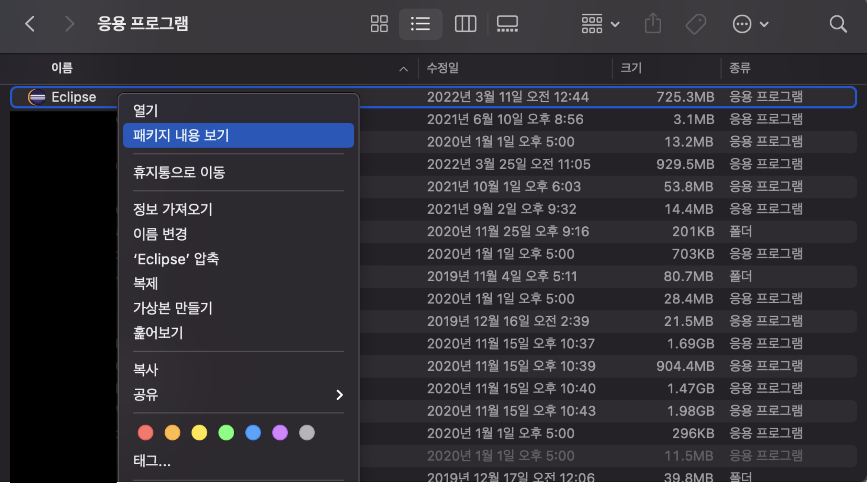Image resolution: width=868 pixels, height=484 pixels.
Task: Switch to icon grid view
Action: (x=379, y=24)
